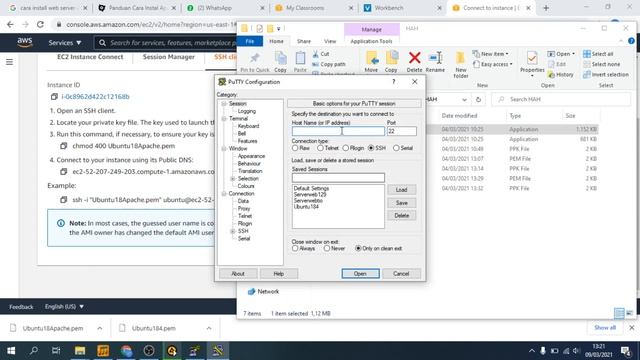Click Load saved session button

(x=401, y=190)
